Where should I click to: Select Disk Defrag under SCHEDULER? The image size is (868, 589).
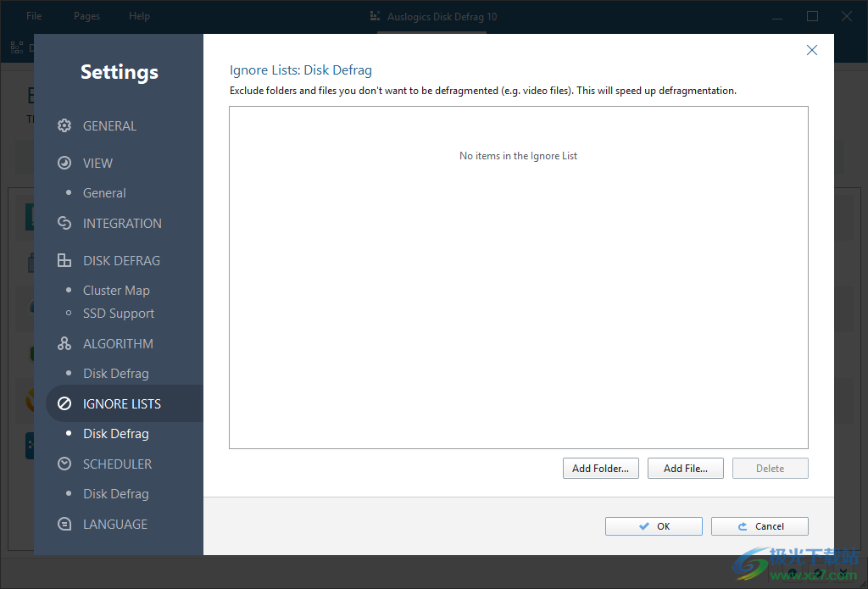coord(115,494)
